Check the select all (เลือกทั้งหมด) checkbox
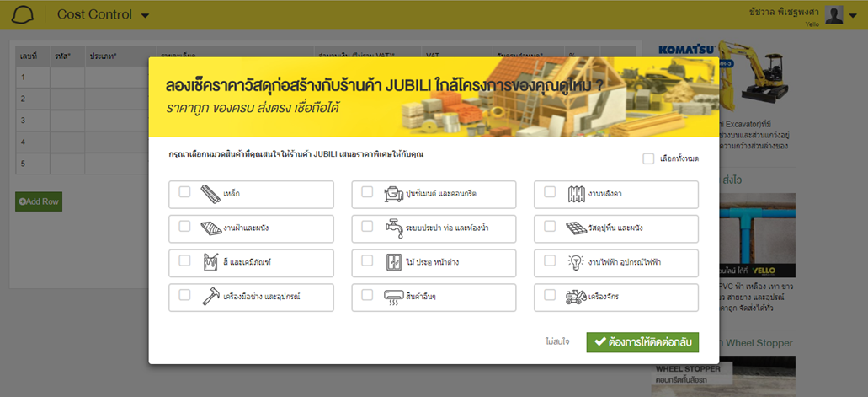This screenshot has width=868, height=397. (x=647, y=158)
